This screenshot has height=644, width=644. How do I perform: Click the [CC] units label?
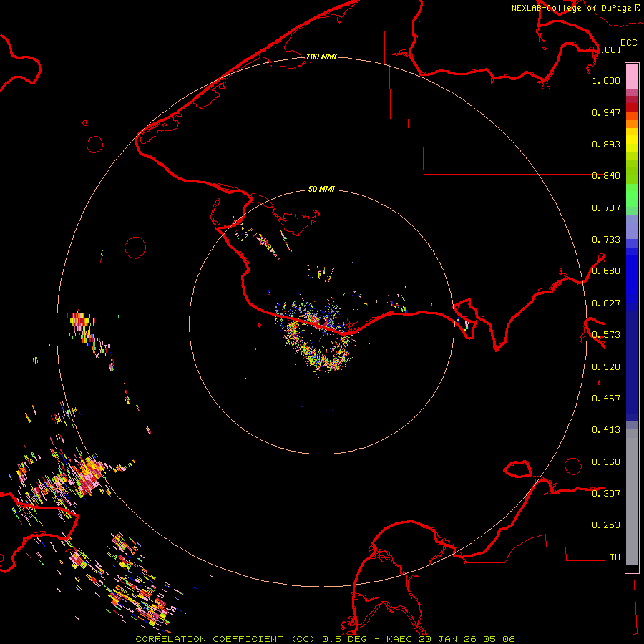pyautogui.click(x=610, y=49)
